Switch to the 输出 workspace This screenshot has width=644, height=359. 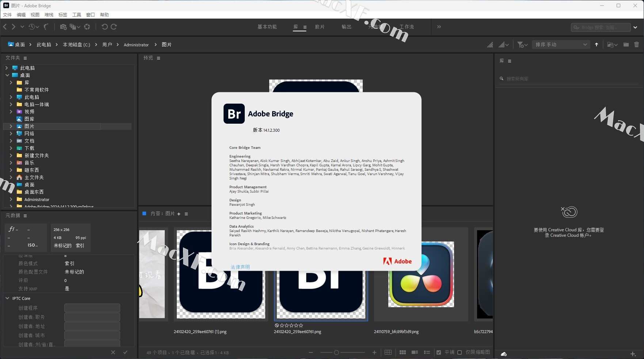(346, 27)
